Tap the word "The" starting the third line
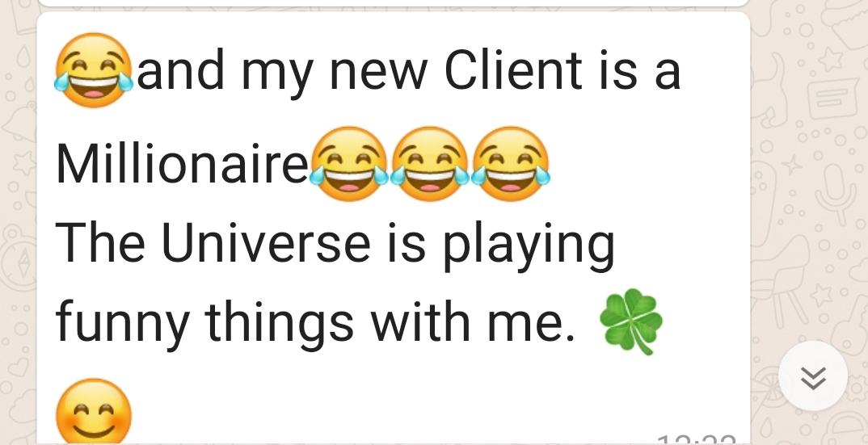The width and height of the screenshot is (868, 445). pyautogui.click(x=101, y=243)
